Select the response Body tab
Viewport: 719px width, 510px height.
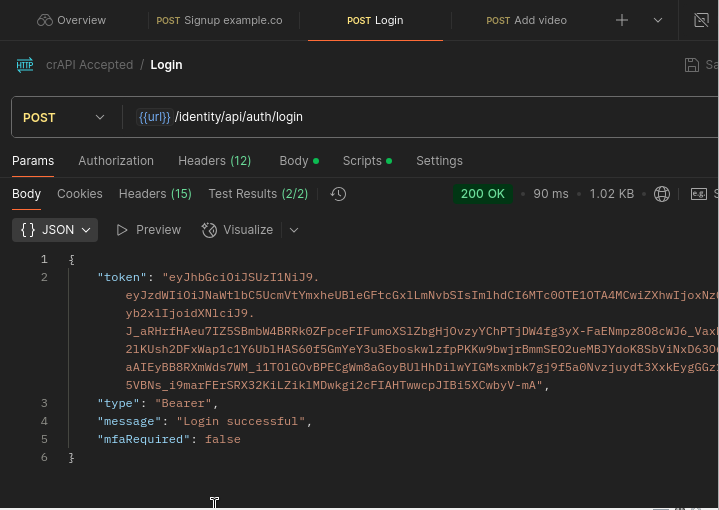click(27, 194)
